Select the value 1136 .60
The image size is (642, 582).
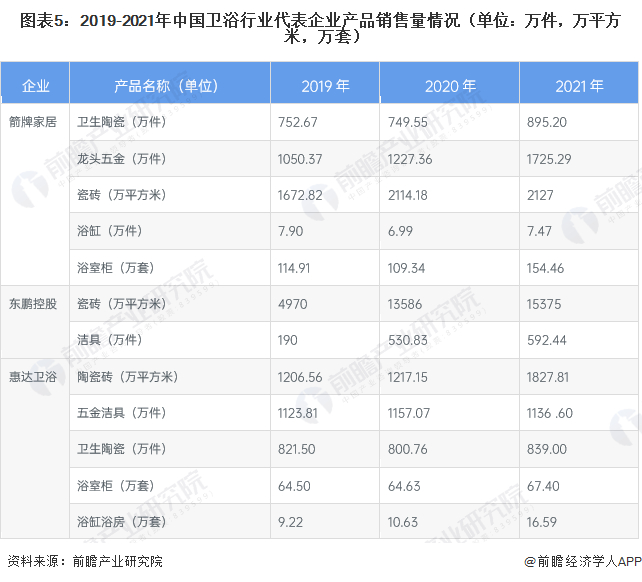(x=550, y=413)
